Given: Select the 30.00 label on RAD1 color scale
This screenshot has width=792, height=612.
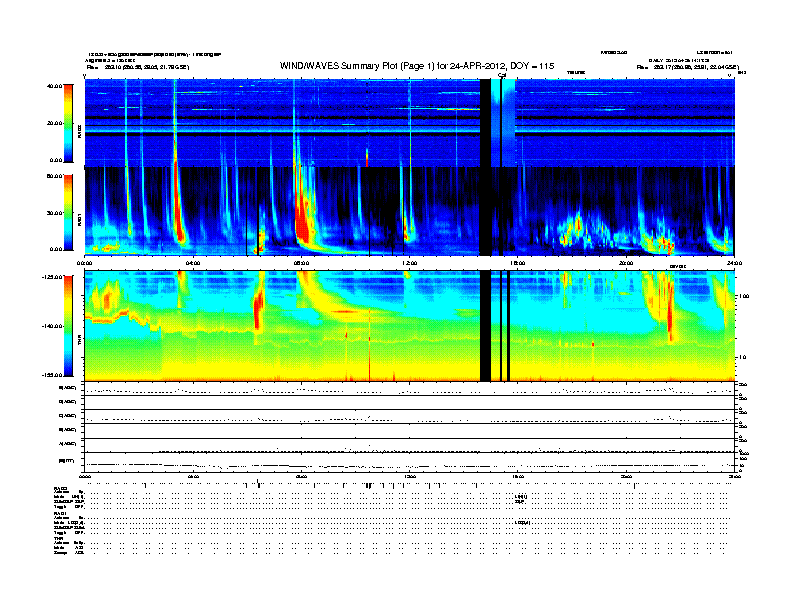Looking at the screenshot, I should [55, 213].
